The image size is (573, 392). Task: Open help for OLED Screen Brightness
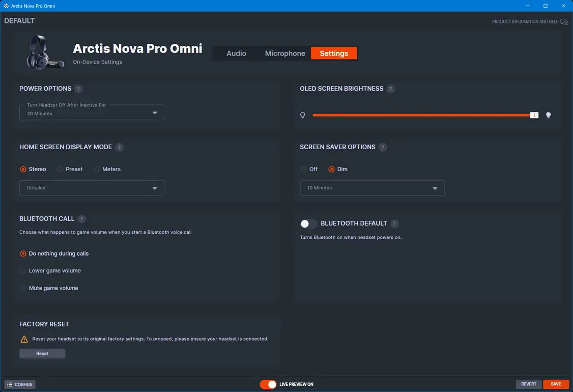(x=390, y=89)
